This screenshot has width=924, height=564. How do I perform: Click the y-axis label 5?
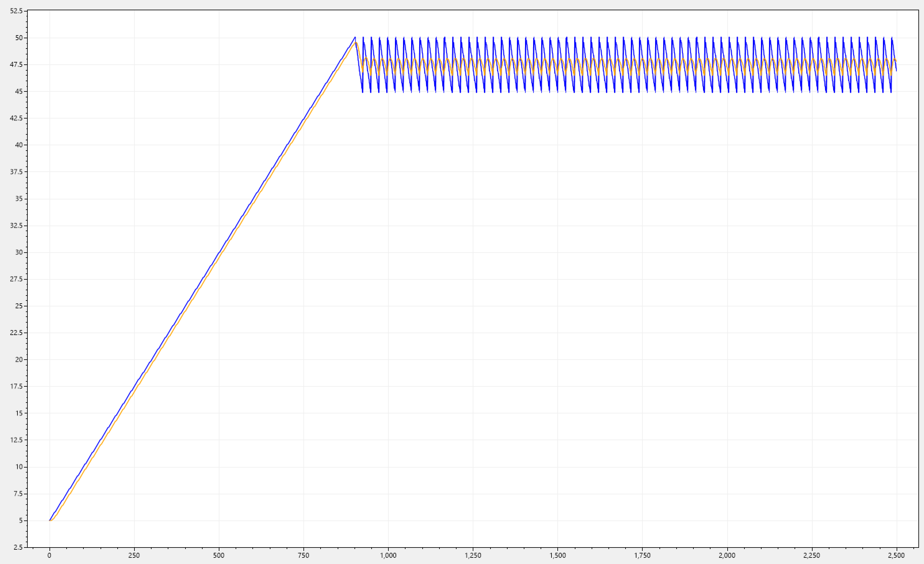point(21,520)
